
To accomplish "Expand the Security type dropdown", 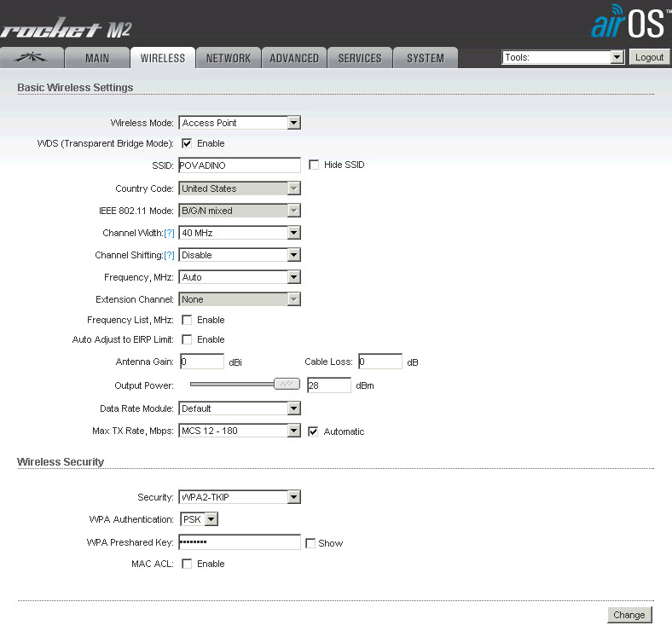I will click(x=240, y=497).
